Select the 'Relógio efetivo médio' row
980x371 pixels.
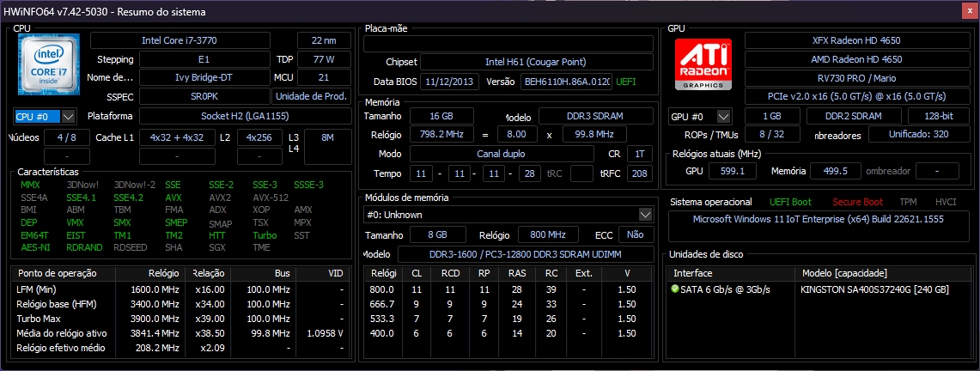pos(180,347)
